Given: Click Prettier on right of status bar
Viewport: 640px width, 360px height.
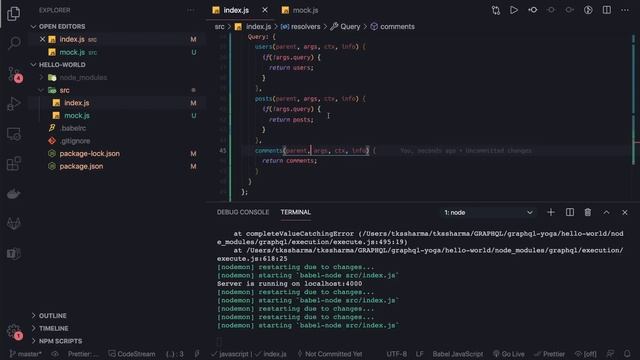Looking at the screenshot, I should [550, 354].
